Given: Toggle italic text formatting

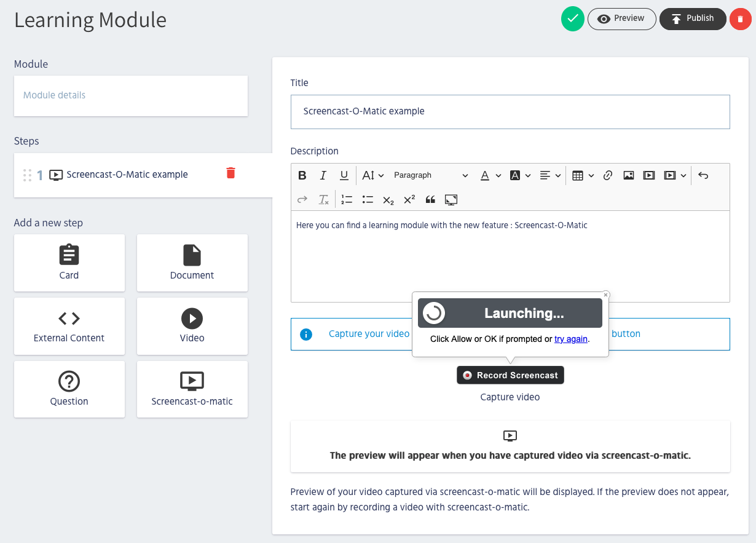Looking at the screenshot, I should point(323,175).
